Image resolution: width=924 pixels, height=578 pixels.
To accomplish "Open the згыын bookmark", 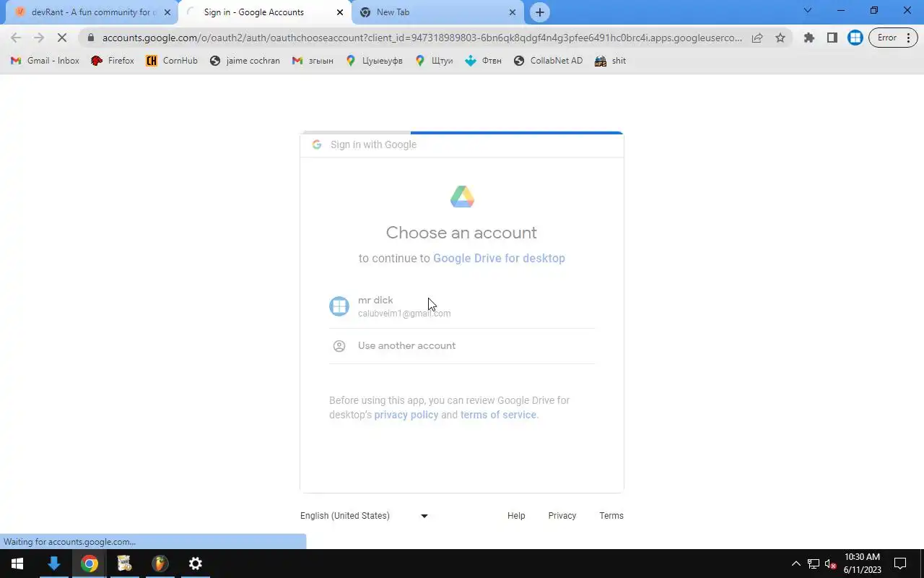I will pos(313,61).
